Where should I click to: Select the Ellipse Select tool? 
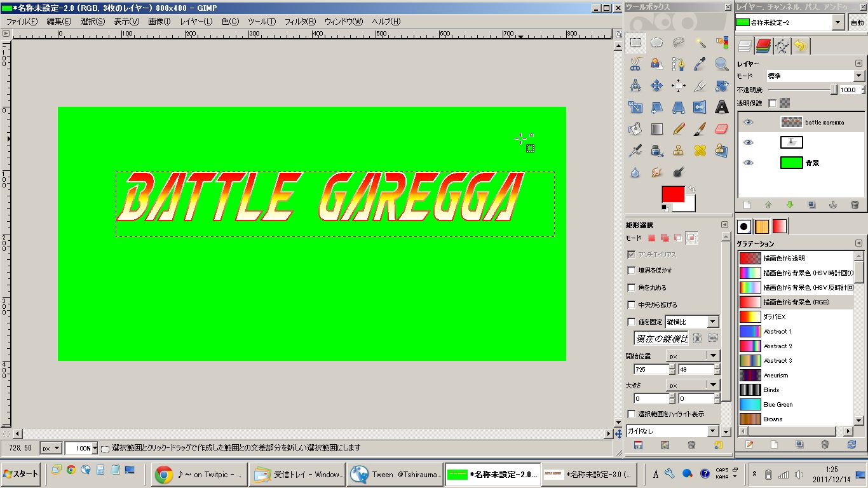pos(657,43)
